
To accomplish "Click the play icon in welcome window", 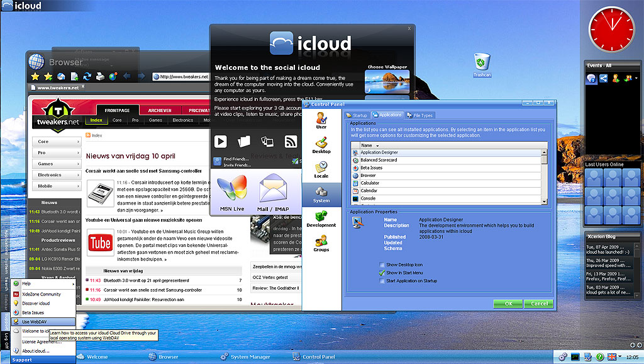I will (221, 142).
